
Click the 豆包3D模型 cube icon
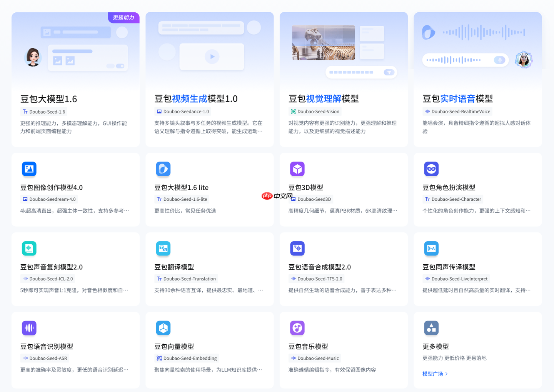click(x=297, y=168)
